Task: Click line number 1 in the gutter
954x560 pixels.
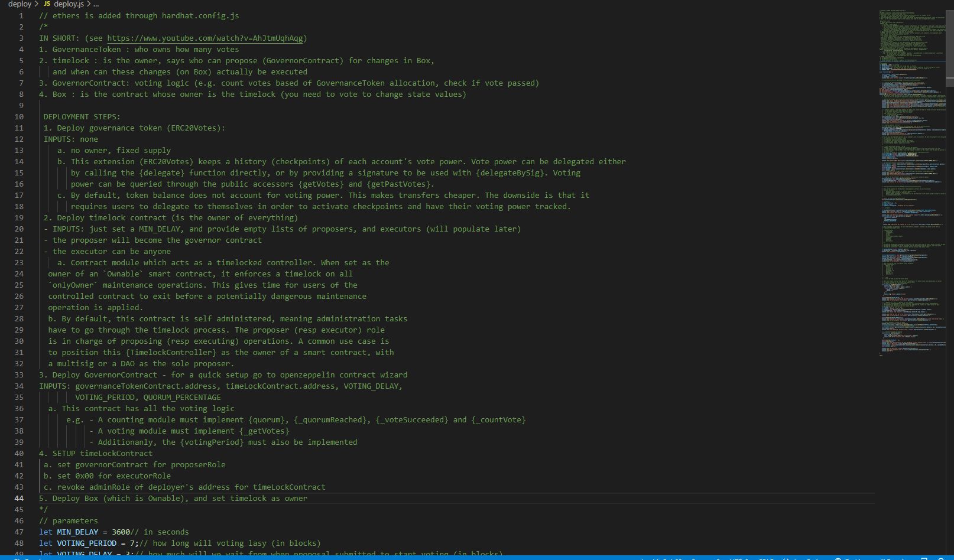Action: point(21,15)
